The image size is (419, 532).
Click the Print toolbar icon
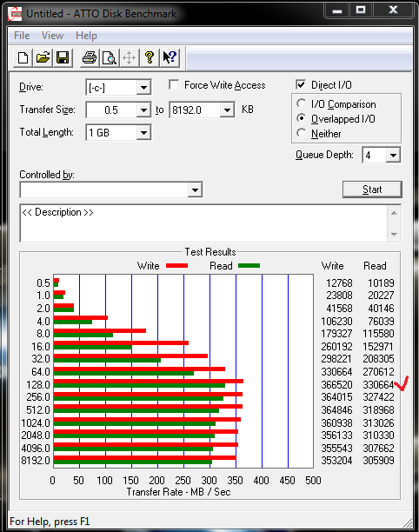click(90, 57)
